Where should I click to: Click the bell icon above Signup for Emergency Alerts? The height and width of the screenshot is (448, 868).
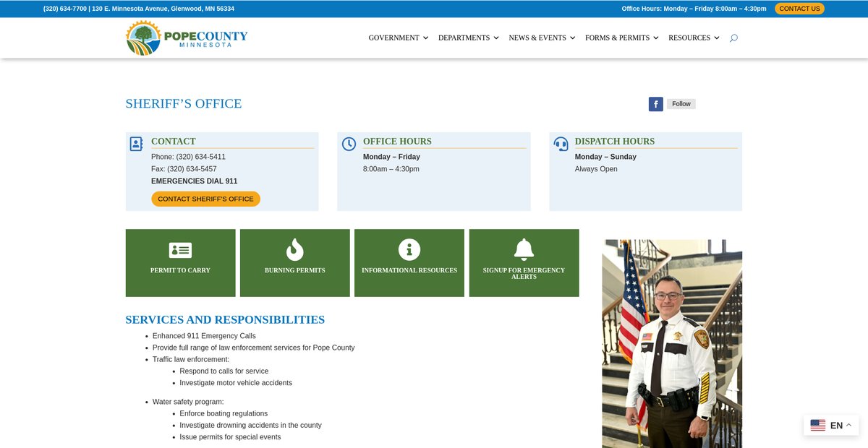coord(524,249)
